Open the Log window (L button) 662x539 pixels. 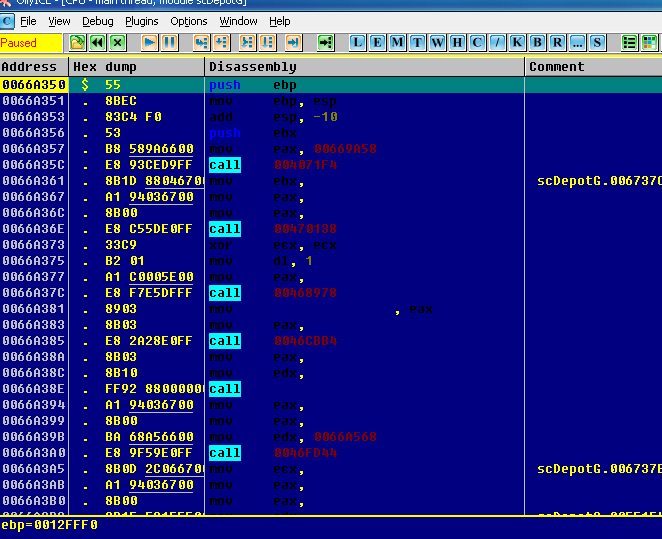click(357, 43)
